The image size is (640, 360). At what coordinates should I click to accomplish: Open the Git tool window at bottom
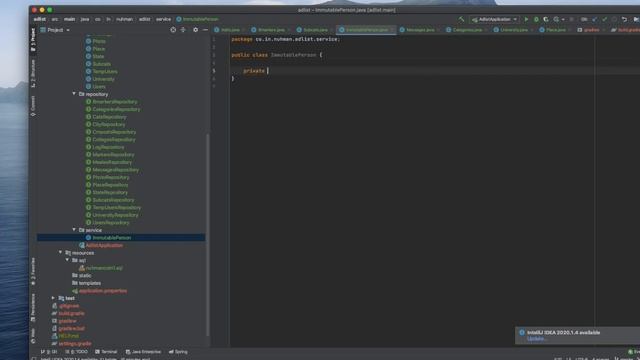point(49,352)
